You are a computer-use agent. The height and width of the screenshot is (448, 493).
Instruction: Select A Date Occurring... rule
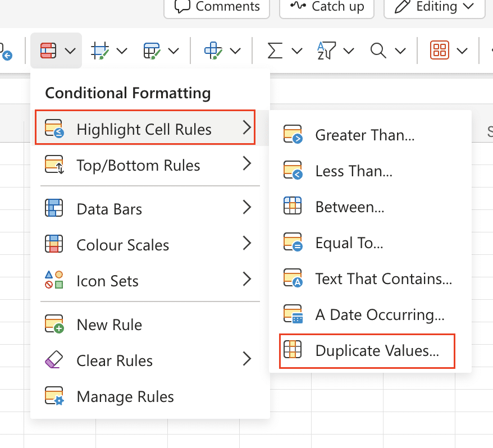(370, 314)
